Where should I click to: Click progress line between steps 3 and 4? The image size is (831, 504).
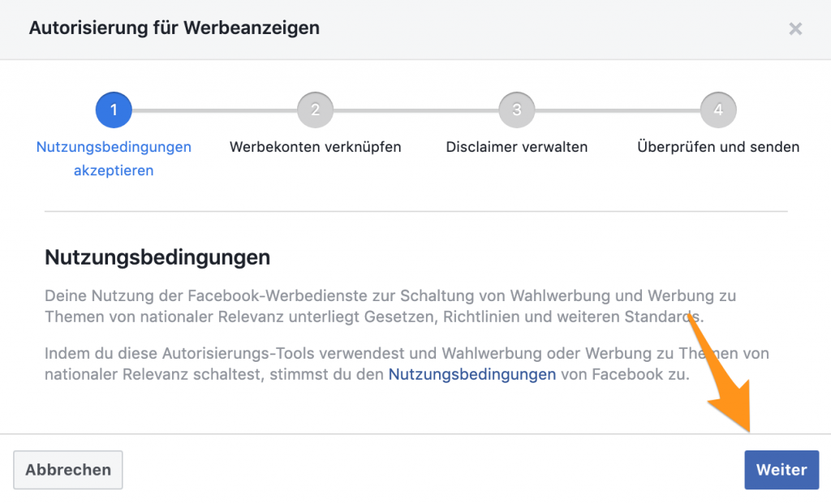click(x=617, y=110)
